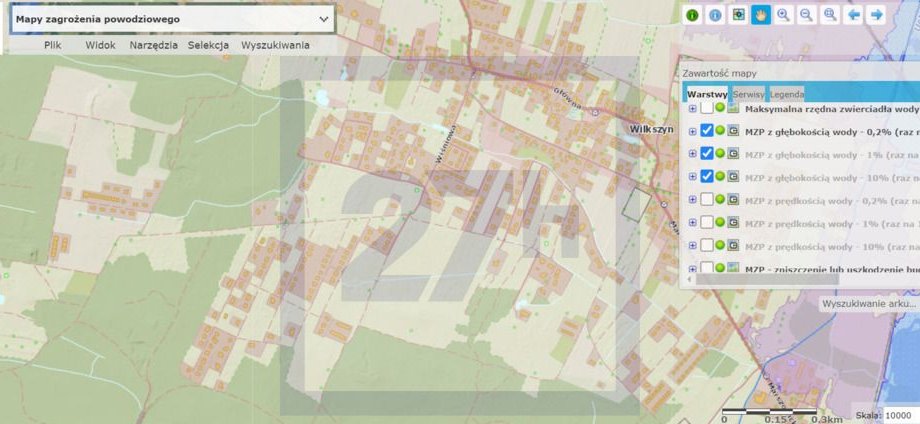The height and width of the screenshot is (424, 920).
Task: Activate the pan hand tool
Action: coord(761,15)
